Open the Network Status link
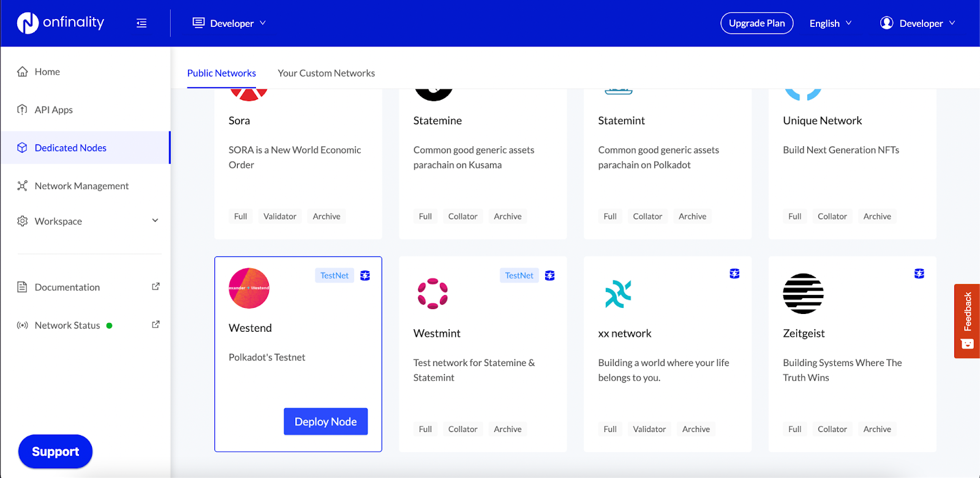Screen dimensions: 980x478 pyautogui.click(x=67, y=325)
